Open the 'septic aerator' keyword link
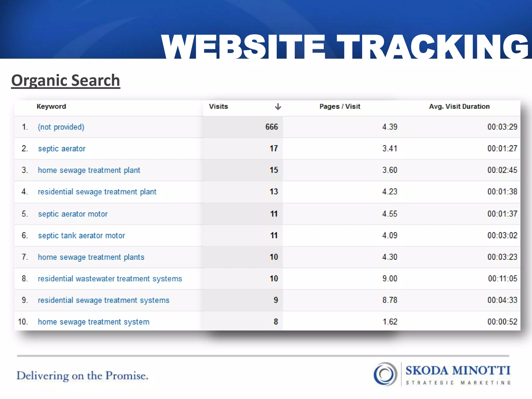Screen dimensions: 532x399 pyautogui.click(x=62, y=149)
